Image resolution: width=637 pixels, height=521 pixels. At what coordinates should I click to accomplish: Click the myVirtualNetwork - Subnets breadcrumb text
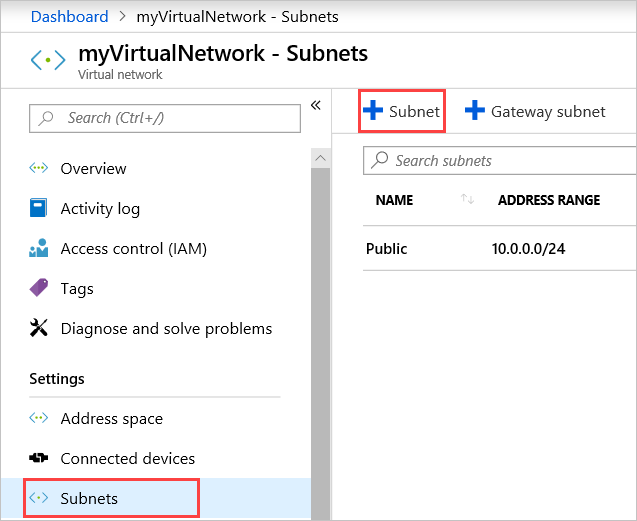[x=237, y=17]
